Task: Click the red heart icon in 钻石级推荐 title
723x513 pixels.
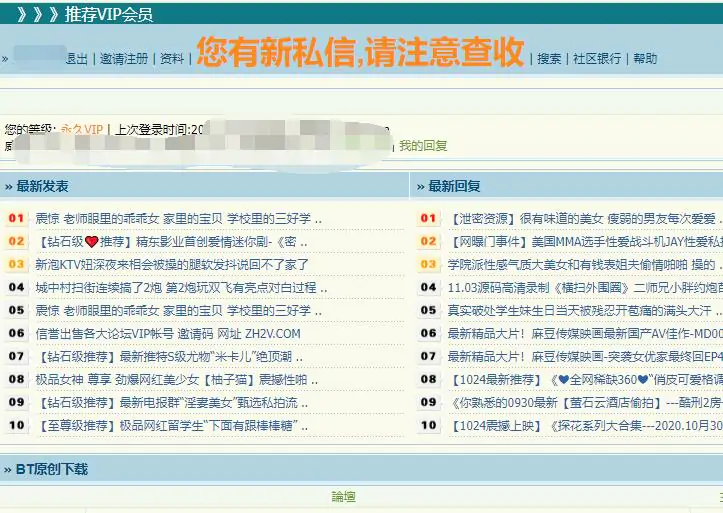Action: click(x=92, y=242)
